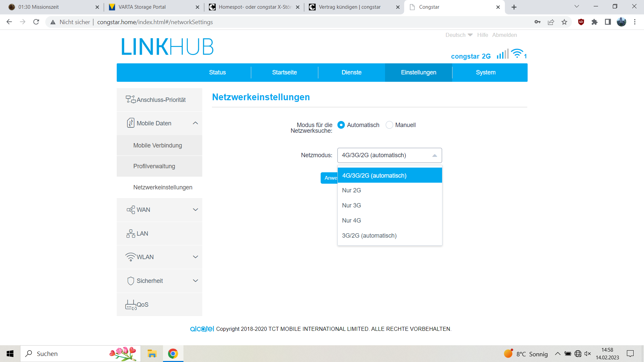Select the Automatisch radio button
Screen dimensions: 644x362
341,125
